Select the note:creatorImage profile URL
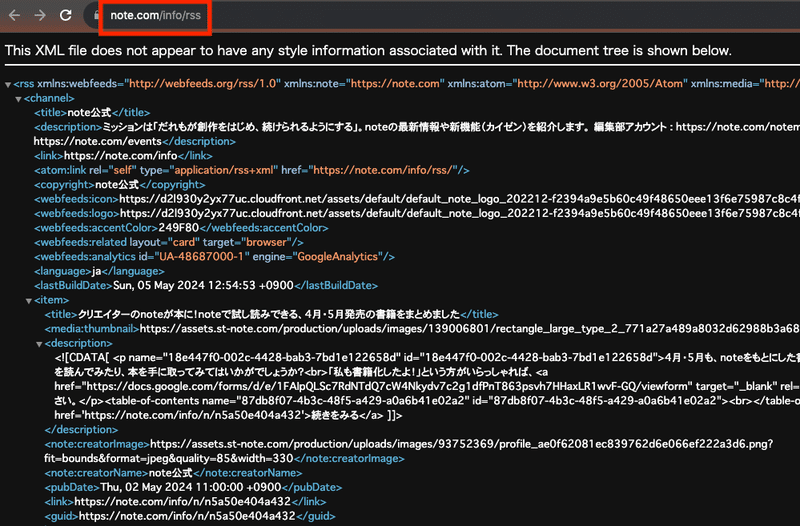Image resolution: width=800 pixels, height=526 pixels. (461, 444)
